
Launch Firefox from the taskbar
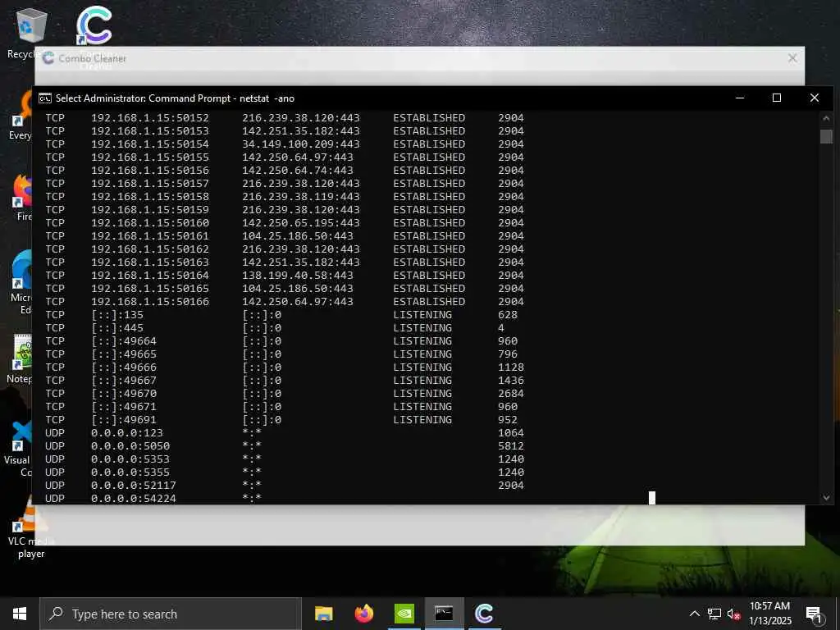363,614
